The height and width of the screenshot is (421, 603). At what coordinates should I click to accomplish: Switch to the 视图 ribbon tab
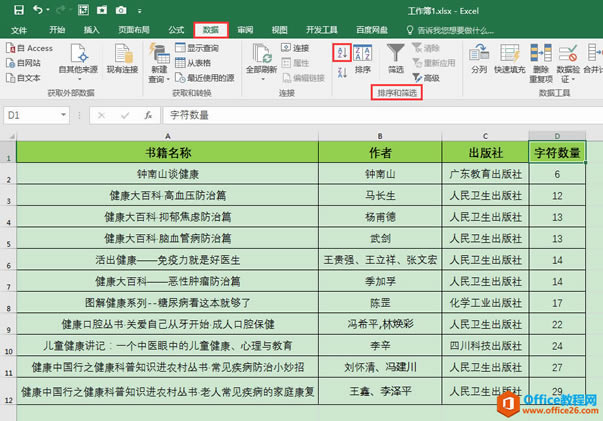coord(280,30)
